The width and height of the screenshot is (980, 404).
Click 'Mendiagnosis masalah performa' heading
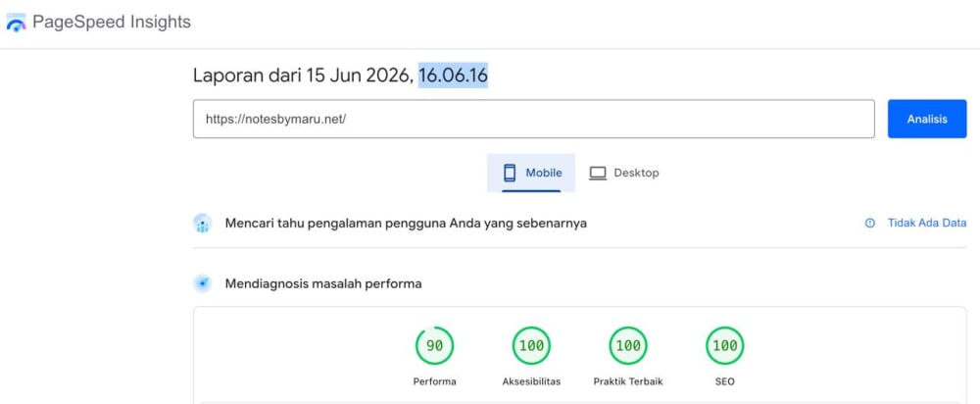[x=323, y=284]
